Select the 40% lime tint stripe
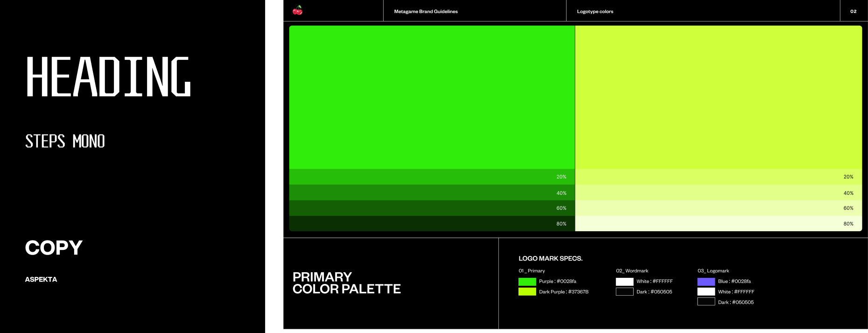 click(718, 193)
